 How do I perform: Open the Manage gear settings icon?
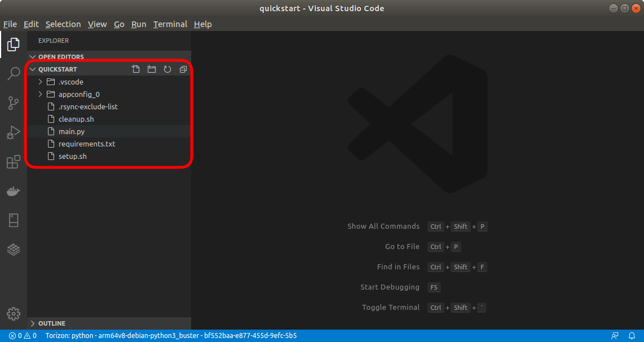coord(14,314)
